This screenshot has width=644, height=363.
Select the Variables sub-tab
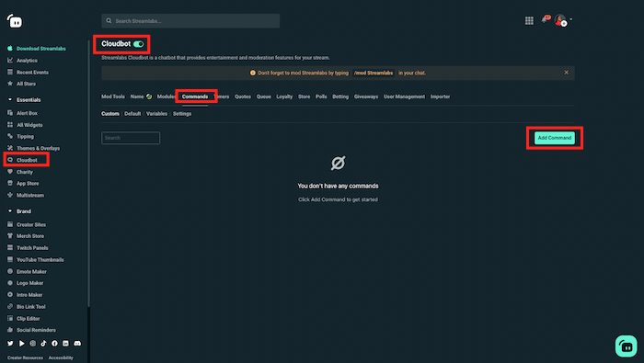156,114
